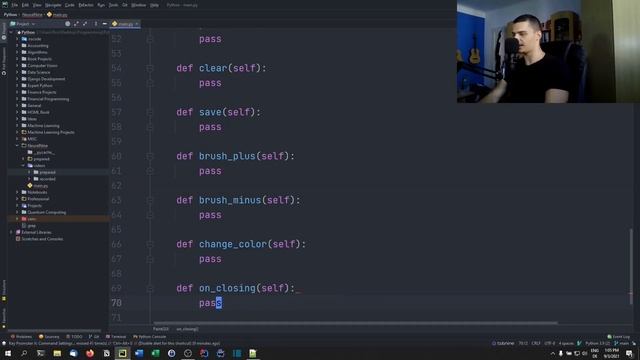
Task: Open Firefox from the taskbar
Action: tap(90, 353)
